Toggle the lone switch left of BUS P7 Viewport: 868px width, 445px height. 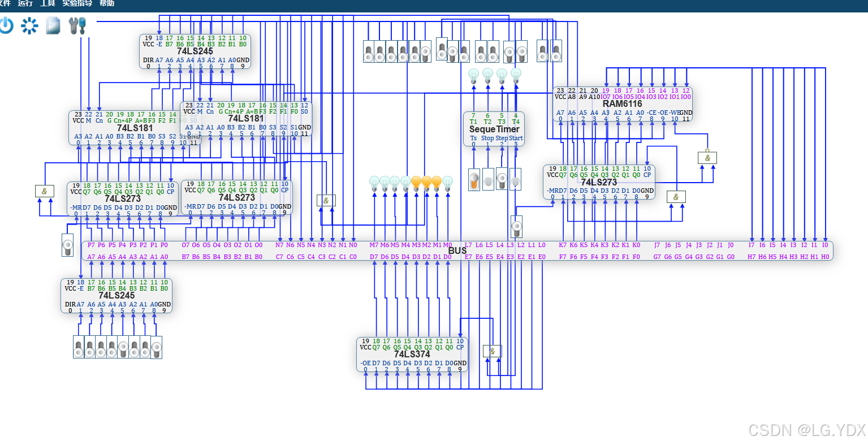[x=67, y=245]
